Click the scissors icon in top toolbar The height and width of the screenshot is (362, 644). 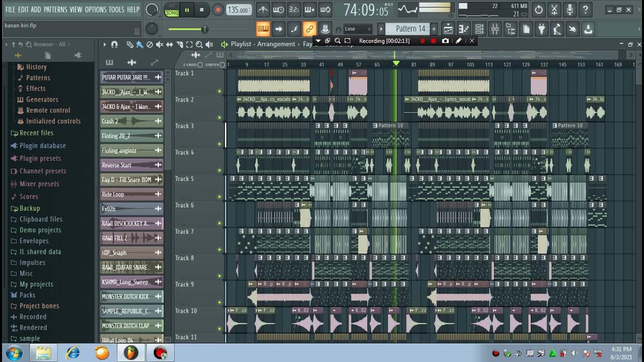coord(554,10)
